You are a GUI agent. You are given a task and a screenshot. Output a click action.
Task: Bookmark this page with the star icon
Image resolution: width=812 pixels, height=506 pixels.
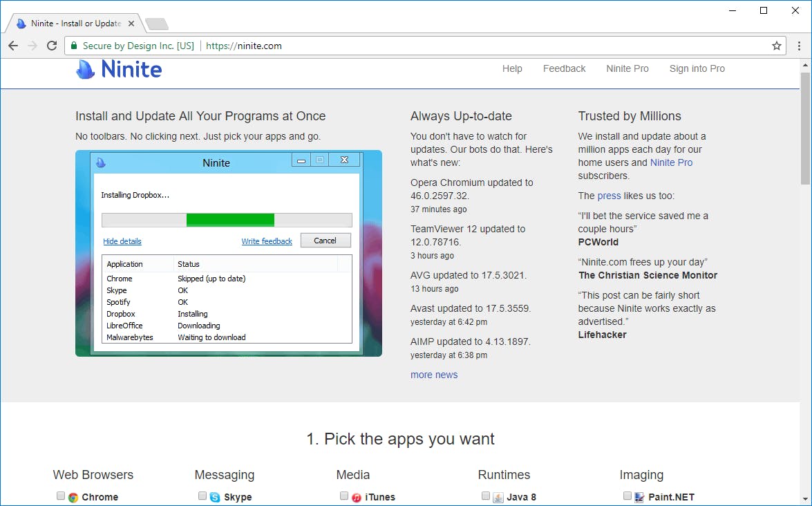pyautogui.click(x=776, y=46)
